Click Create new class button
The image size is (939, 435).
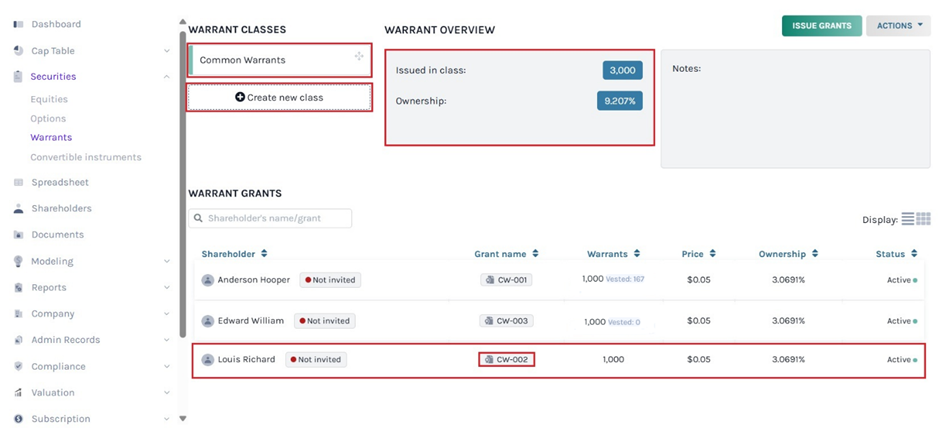pos(279,97)
